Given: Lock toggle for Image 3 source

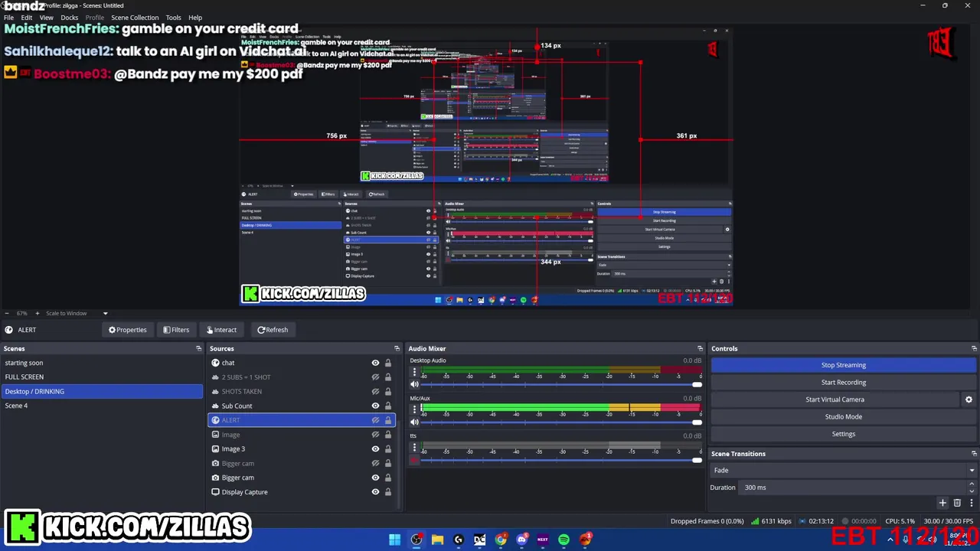Looking at the screenshot, I should point(387,449).
